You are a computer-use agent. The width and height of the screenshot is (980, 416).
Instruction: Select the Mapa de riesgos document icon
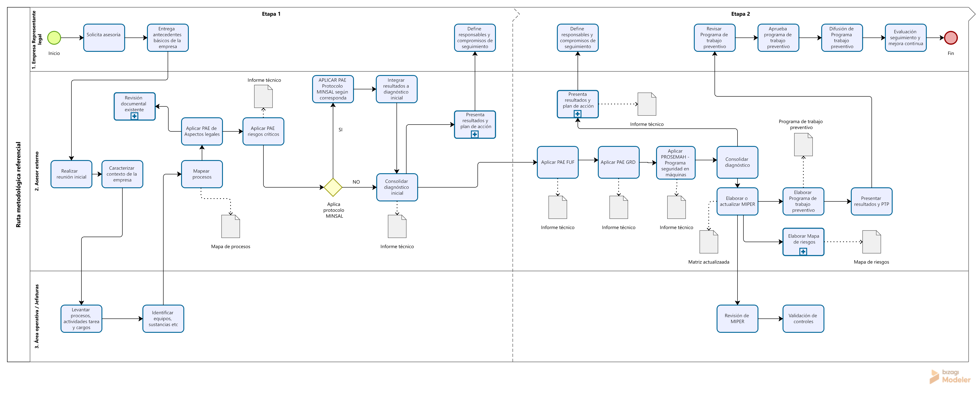tap(871, 242)
